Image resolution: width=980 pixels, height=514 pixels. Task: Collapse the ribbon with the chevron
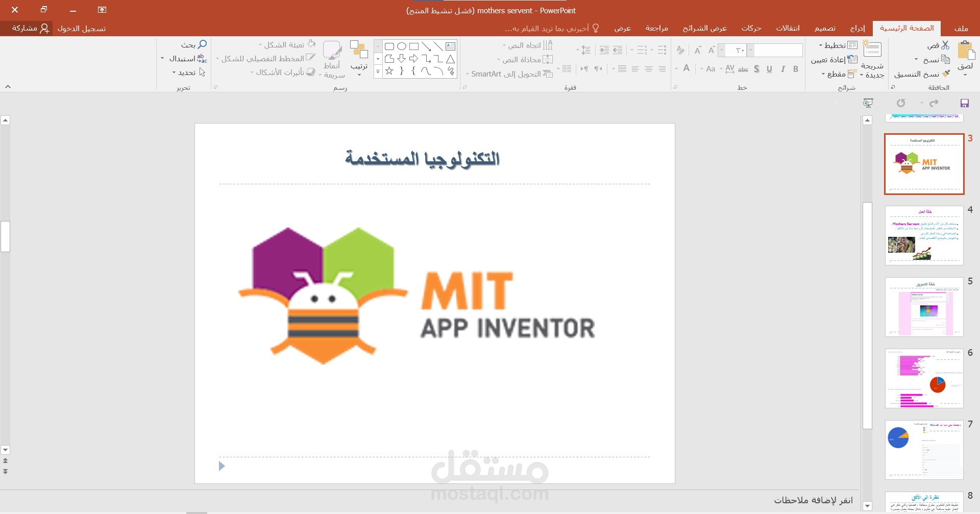click(x=8, y=87)
